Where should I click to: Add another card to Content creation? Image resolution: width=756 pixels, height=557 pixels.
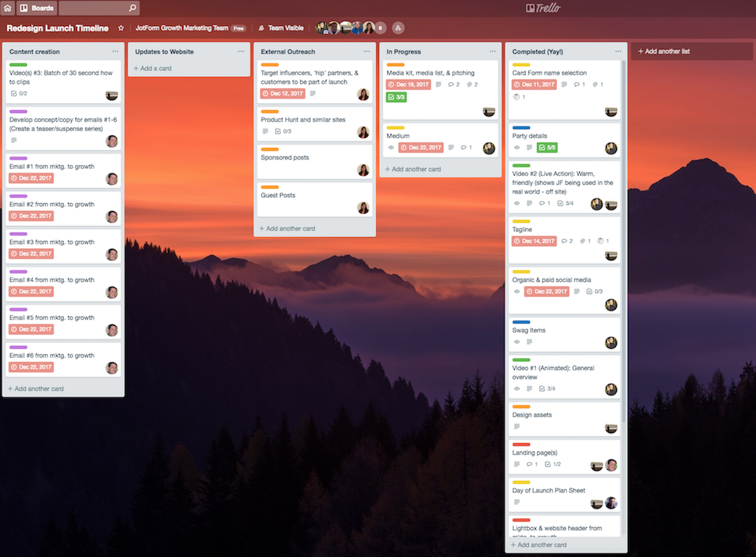coord(36,389)
